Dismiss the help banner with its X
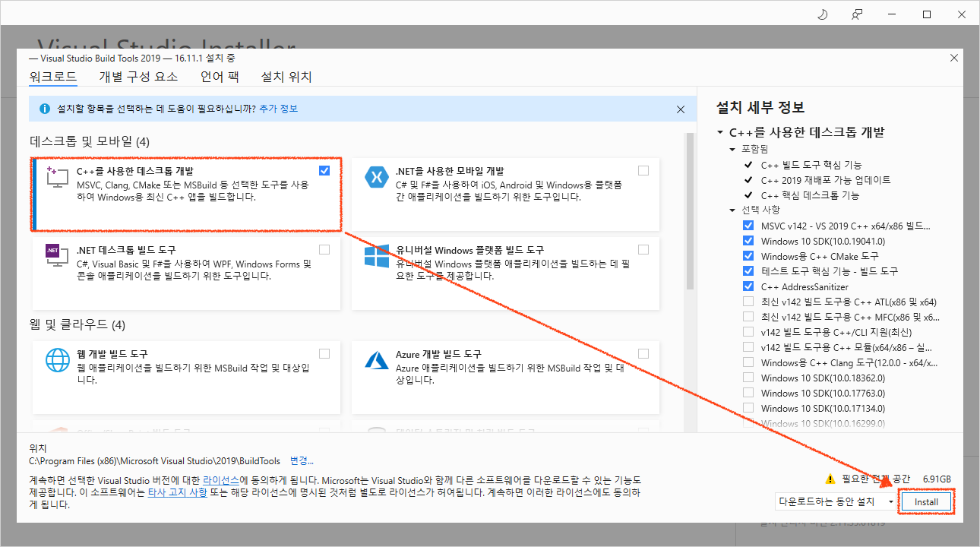The image size is (980, 547). coord(681,109)
